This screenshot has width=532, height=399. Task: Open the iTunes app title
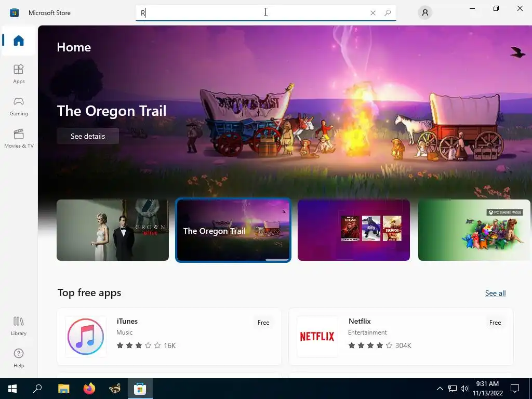127,321
